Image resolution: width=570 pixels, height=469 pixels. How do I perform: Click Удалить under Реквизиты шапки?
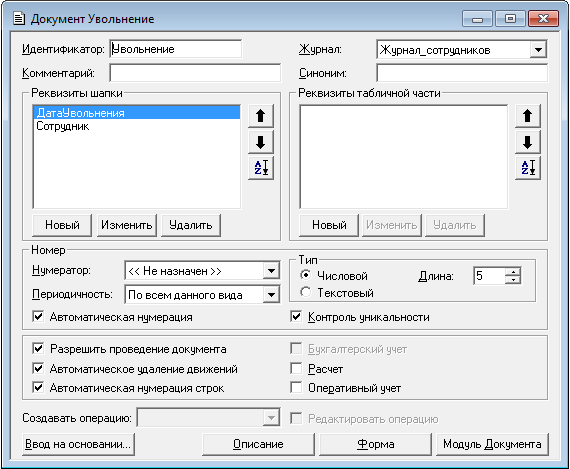[190, 225]
